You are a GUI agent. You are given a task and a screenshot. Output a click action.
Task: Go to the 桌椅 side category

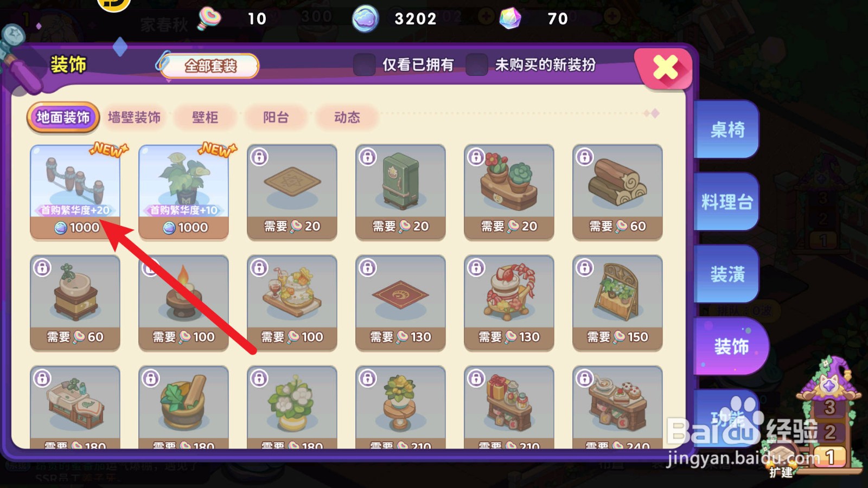726,130
